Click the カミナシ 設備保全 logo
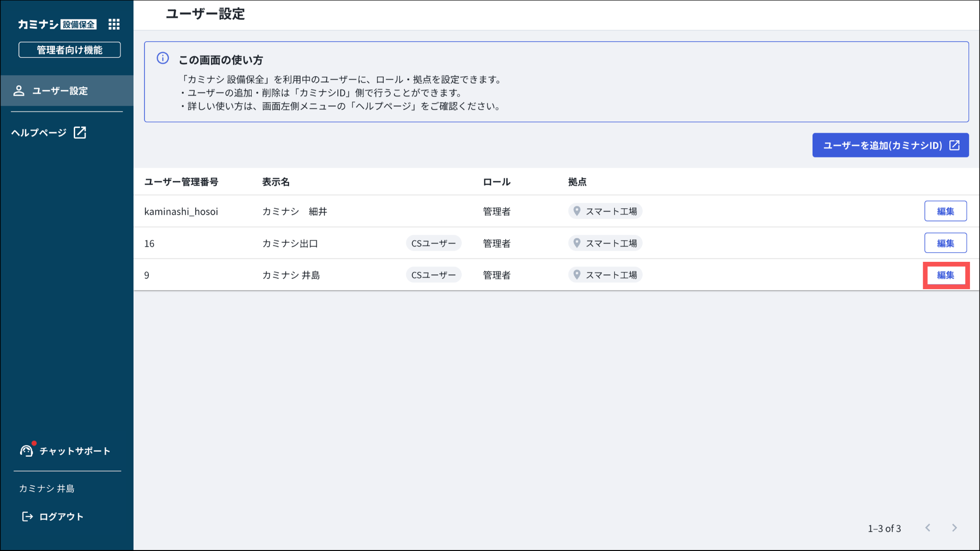The width and height of the screenshot is (980, 551). [x=57, y=24]
